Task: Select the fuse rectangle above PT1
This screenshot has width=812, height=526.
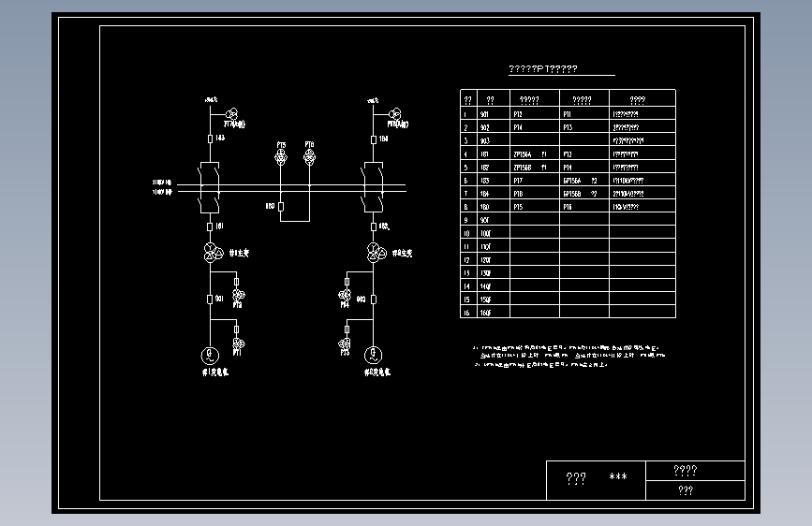Action: (x=236, y=329)
